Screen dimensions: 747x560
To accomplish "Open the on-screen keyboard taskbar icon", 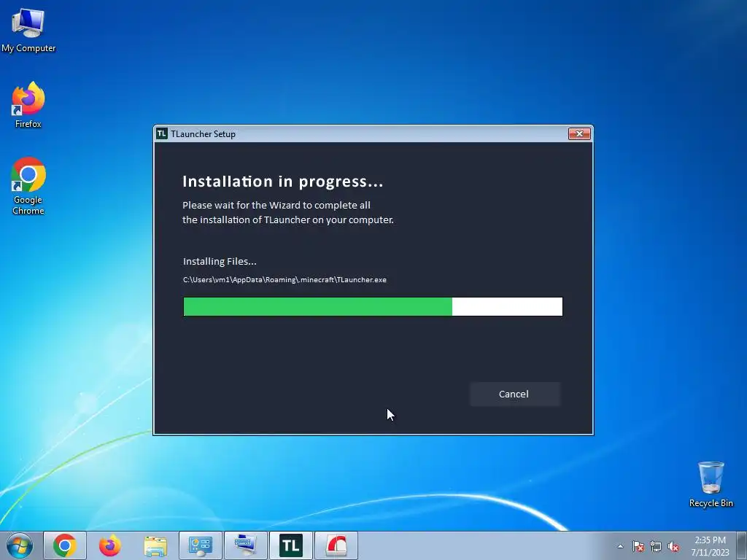I will 246,545.
